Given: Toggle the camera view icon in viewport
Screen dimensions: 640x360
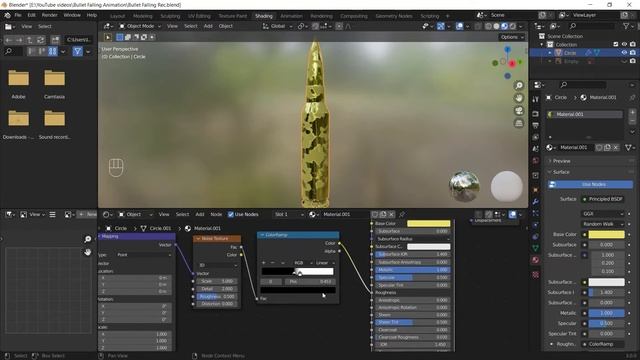Looking at the screenshot, I should tap(519, 111).
